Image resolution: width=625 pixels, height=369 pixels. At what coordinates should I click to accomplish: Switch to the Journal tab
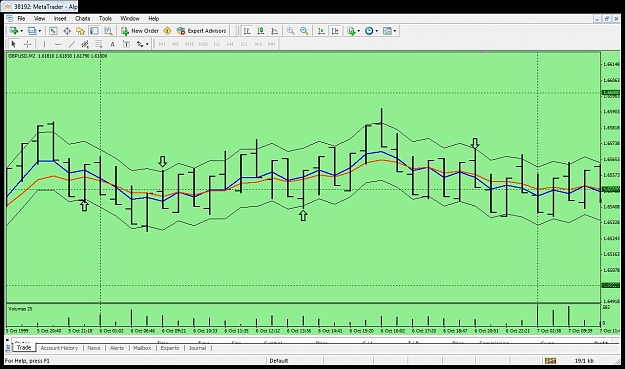(197, 348)
